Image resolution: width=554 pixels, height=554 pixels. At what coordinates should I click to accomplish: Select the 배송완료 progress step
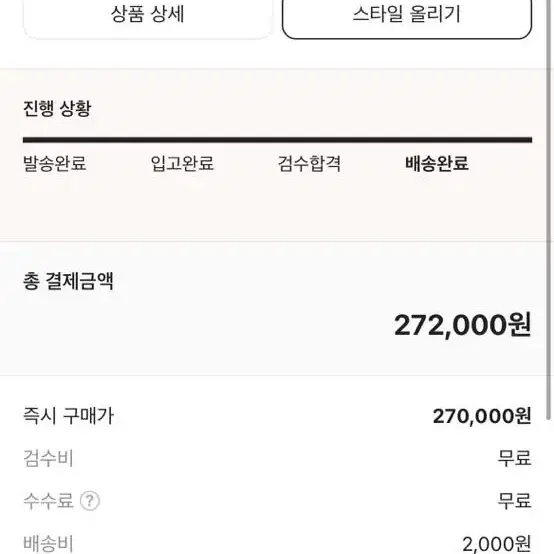[437, 163]
